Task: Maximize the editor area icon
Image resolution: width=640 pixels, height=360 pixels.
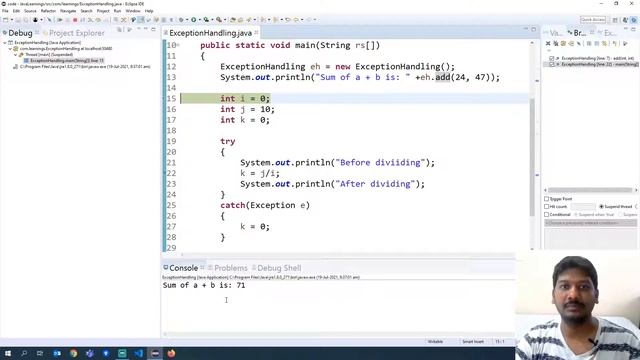Action: (533, 29)
